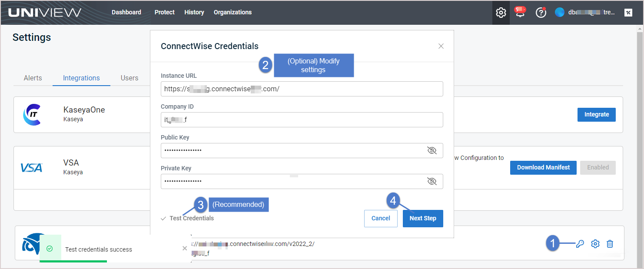644x269 pixels.
Task: Click VSA logo
Action: point(32,167)
